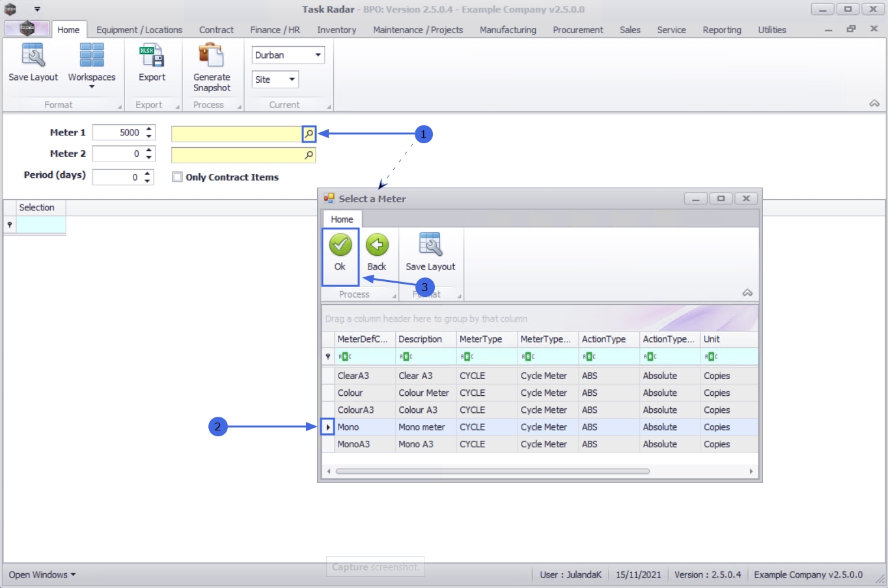
Task: Click the 15/11/2021 date in status bar
Action: (638, 574)
